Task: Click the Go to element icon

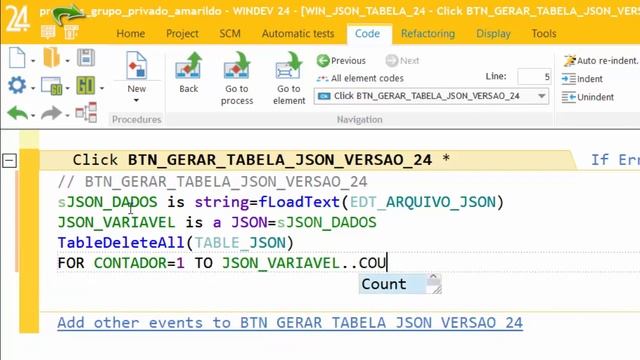Action: pos(289,66)
